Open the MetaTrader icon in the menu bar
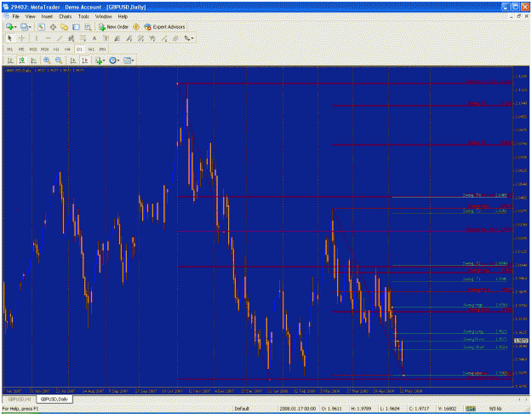Image resolution: width=532 pixels, height=414 pixels. coord(7,16)
